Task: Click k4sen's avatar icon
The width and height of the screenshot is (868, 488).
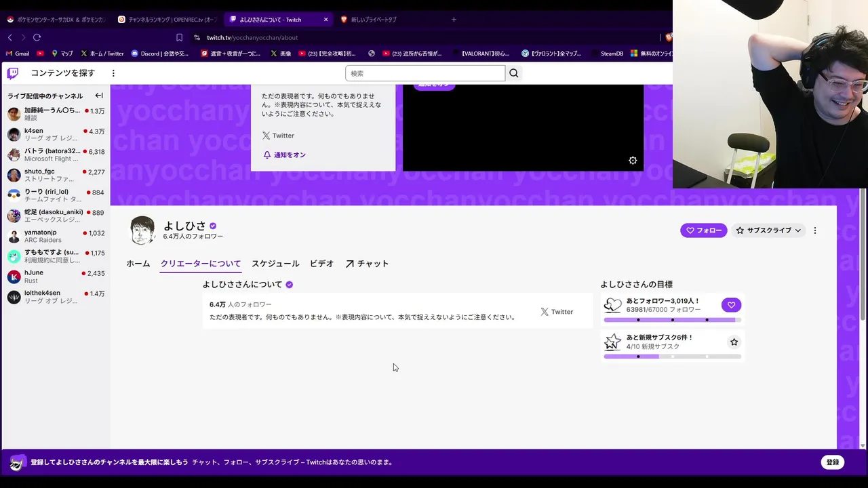Action: 14,134
